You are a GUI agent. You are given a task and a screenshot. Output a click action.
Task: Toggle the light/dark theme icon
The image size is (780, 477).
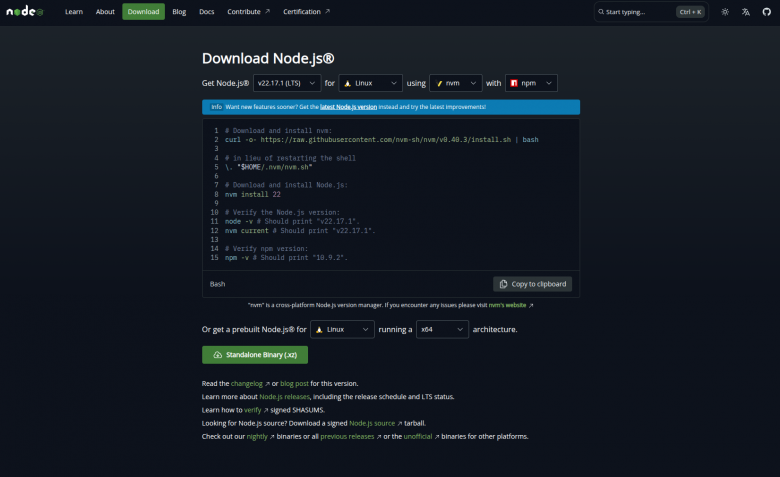(x=725, y=12)
